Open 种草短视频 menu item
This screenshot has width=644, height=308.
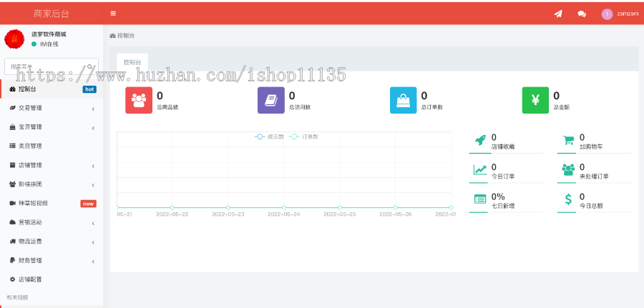[x=52, y=204]
